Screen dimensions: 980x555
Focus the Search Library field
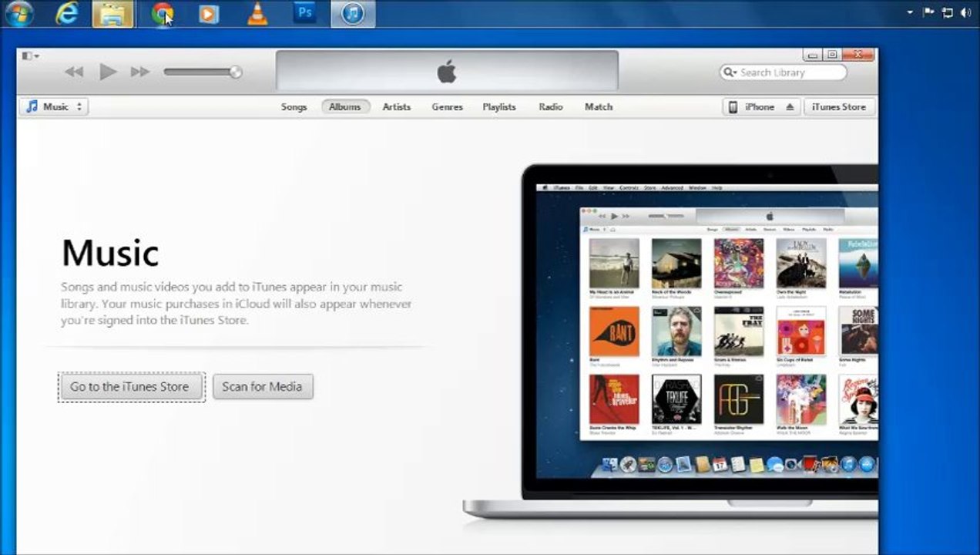tap(783, 72)
